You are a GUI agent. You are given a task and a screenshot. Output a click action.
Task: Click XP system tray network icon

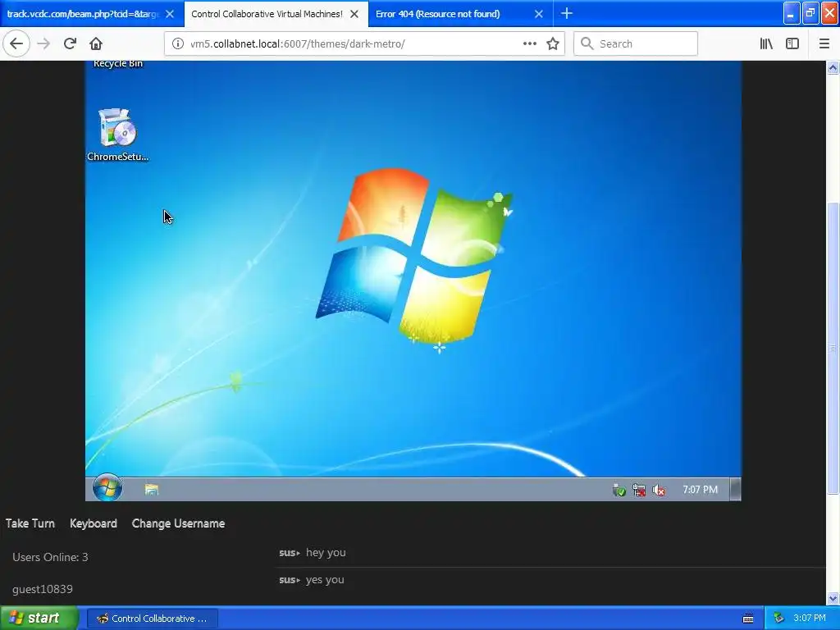click(x=778, y=619)
